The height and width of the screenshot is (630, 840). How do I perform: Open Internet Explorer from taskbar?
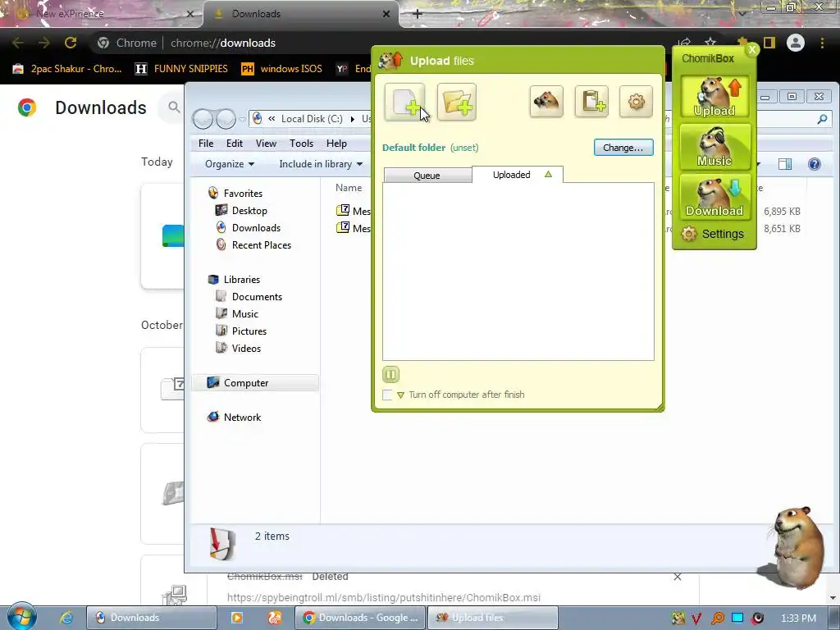(66, 618)
